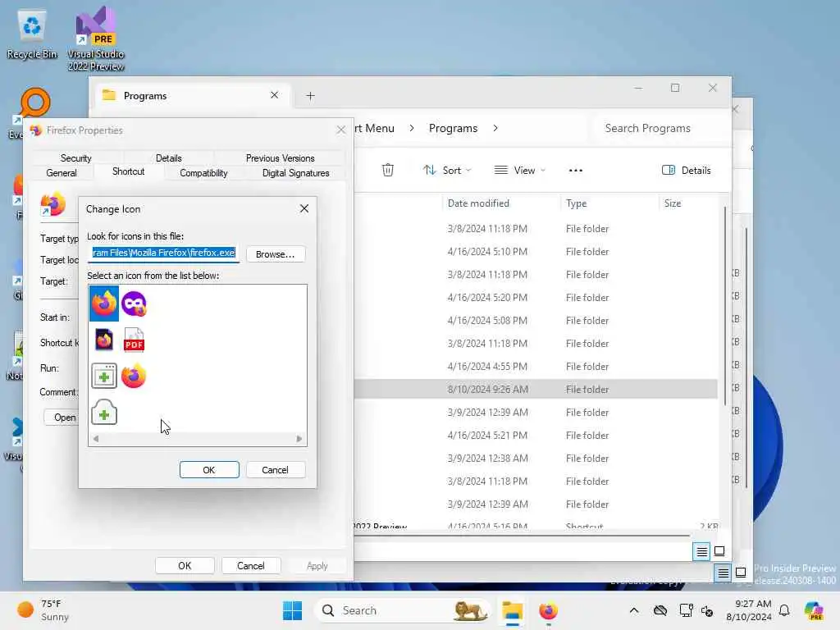Select the row dated 4/16/2024 5:20 PM
The height and width of the screenshot is (630, 840).
pyautogui.click(x=536, y=297)
